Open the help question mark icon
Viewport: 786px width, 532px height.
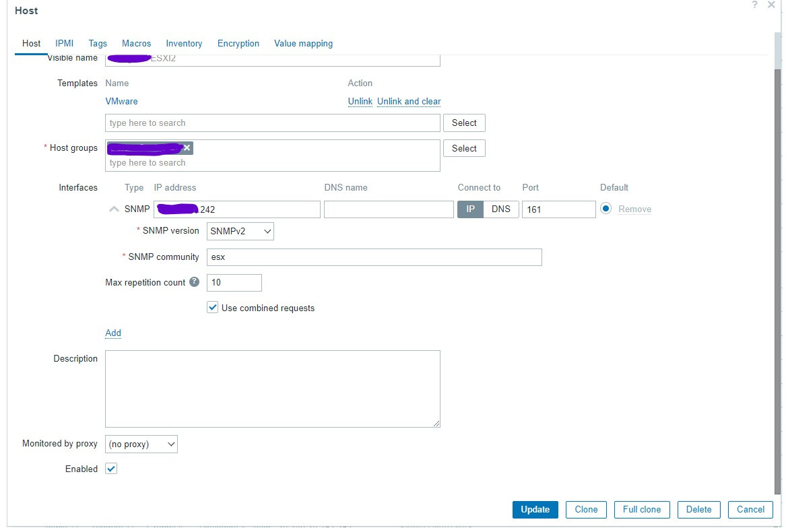point(754,5)
